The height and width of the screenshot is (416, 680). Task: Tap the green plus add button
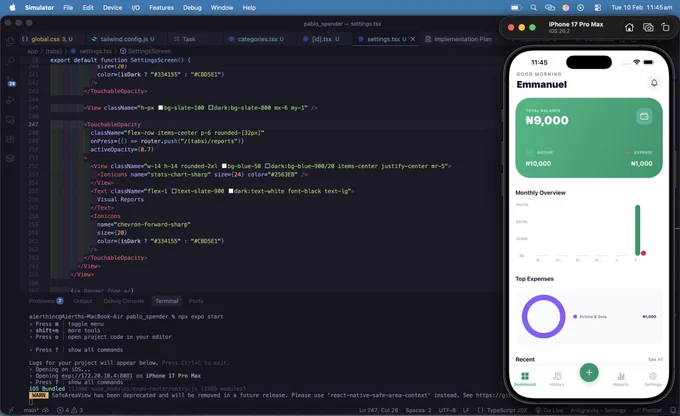[x=589, y=372]
